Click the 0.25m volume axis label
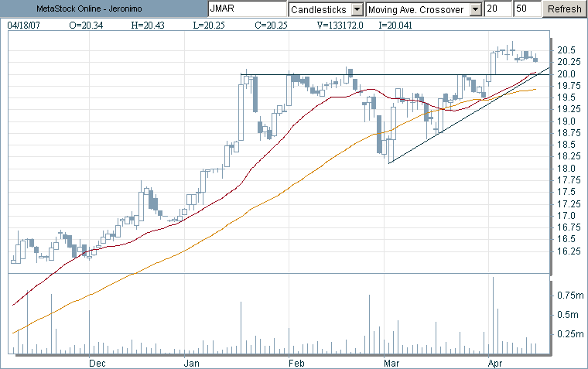Screen dimensions: 588x369 pyautogui.click(x=570, y=334)
